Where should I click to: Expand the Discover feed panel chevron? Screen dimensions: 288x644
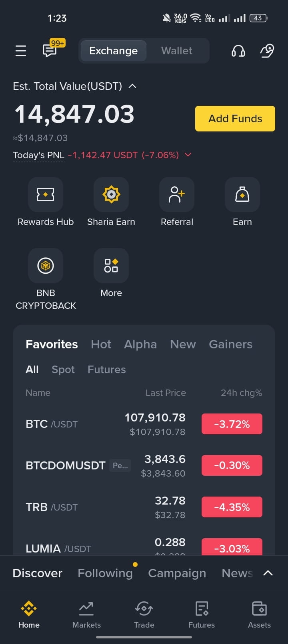tap(268, 573)
